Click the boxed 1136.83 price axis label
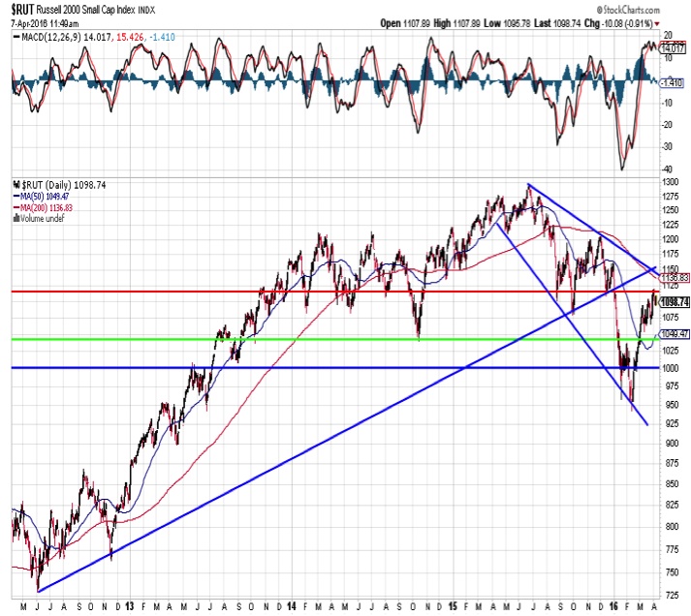691x616 pixels. pos(675,278)
